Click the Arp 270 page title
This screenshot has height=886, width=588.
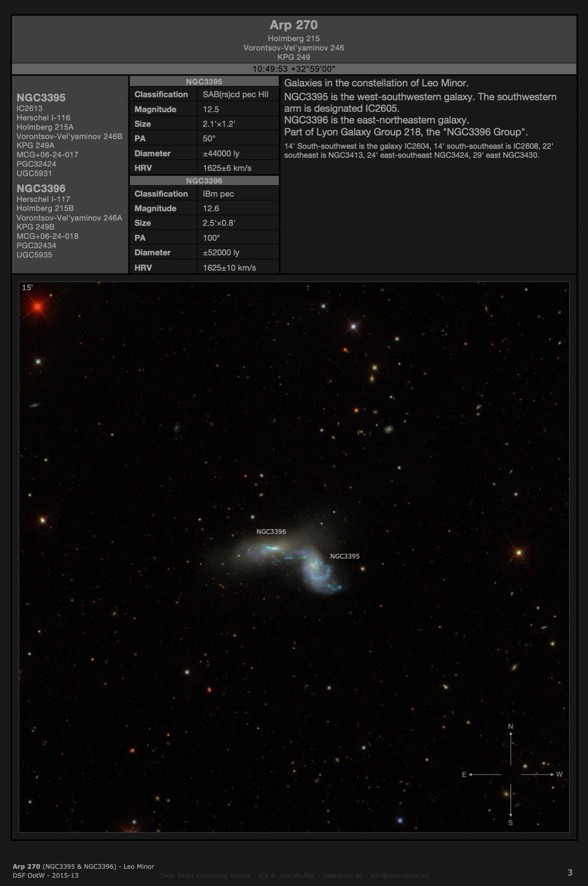[294, 25]
